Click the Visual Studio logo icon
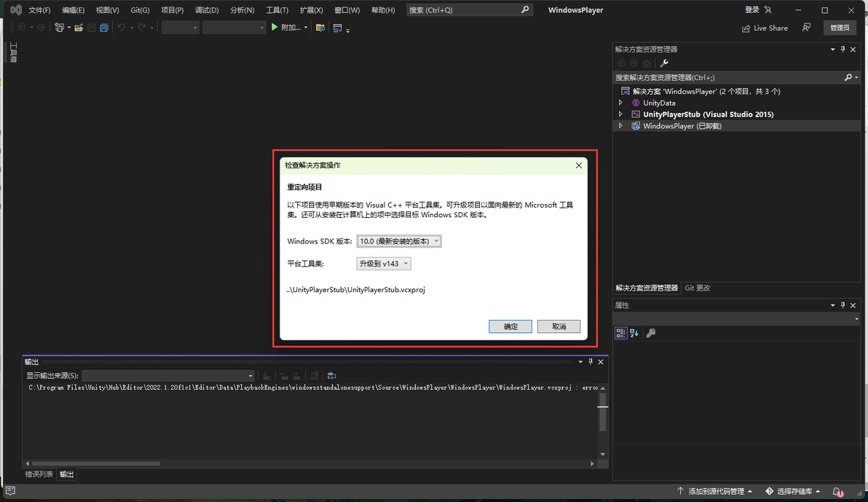The width and height of the screenshot is (868, 502). [16, 10]
